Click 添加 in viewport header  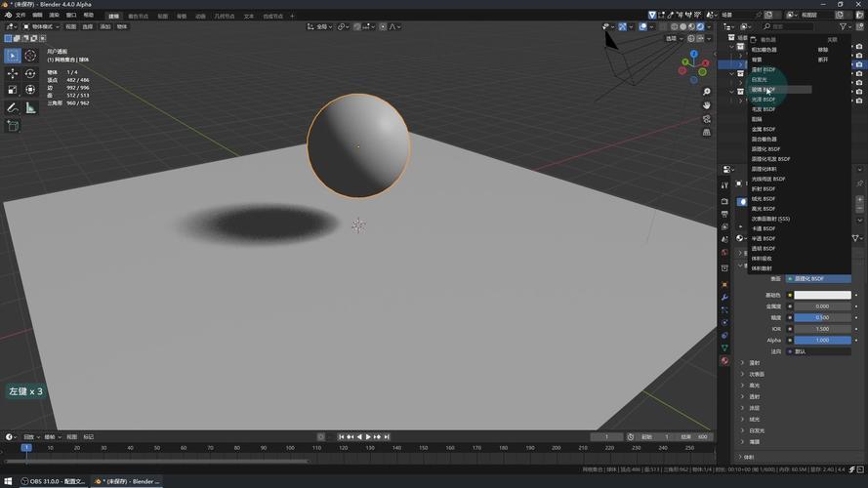click(x=105, y=26)
